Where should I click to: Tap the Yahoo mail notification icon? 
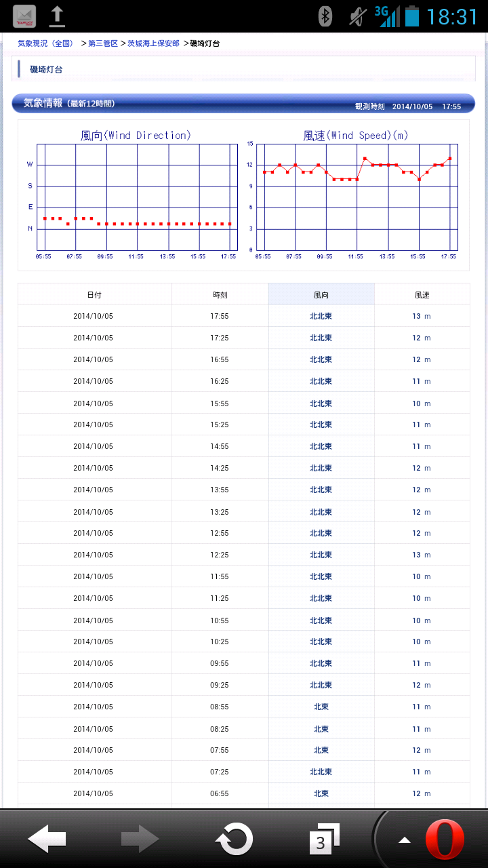[x=25, y=16]
